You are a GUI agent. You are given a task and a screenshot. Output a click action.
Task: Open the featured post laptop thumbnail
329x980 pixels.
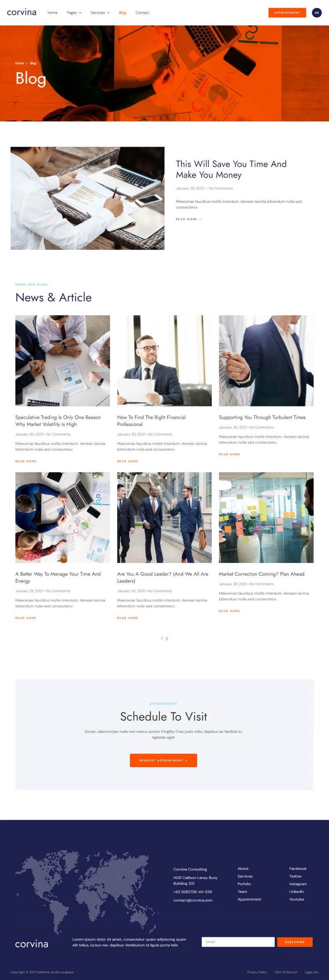[88, 198]
